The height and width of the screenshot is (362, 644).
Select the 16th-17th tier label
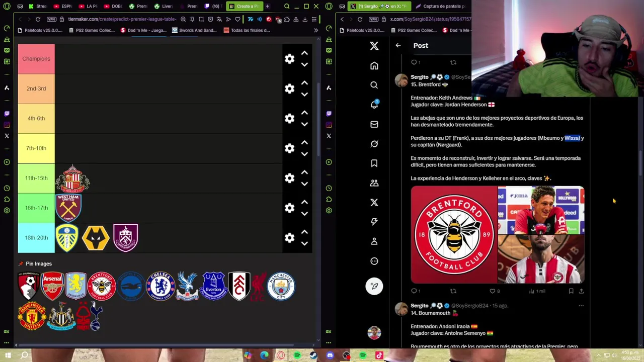(36, 208)
